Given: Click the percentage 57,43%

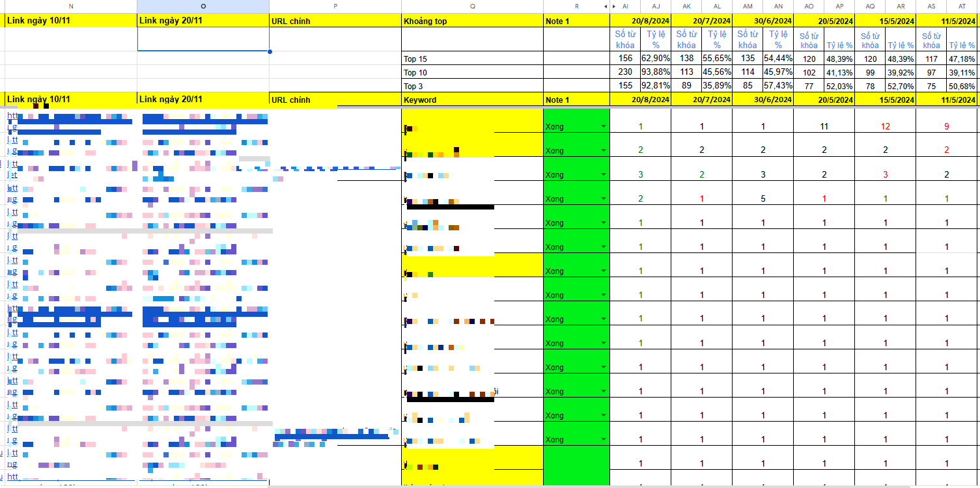Looking at the screenshot, I should coord(778,86).
